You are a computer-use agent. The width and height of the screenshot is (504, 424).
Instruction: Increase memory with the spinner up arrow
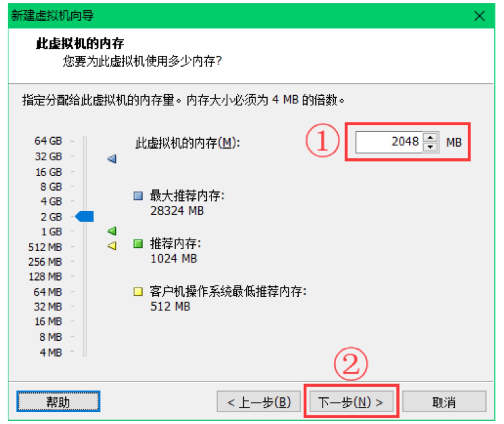click(430, 138)
